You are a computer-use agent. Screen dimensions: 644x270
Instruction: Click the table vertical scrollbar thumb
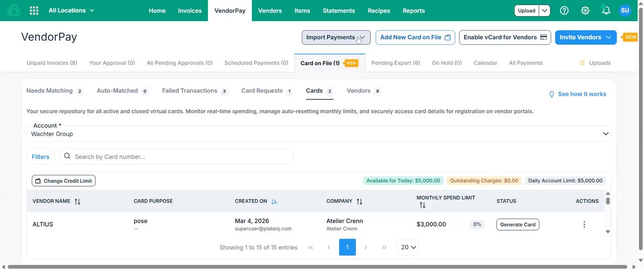(608, 200)
